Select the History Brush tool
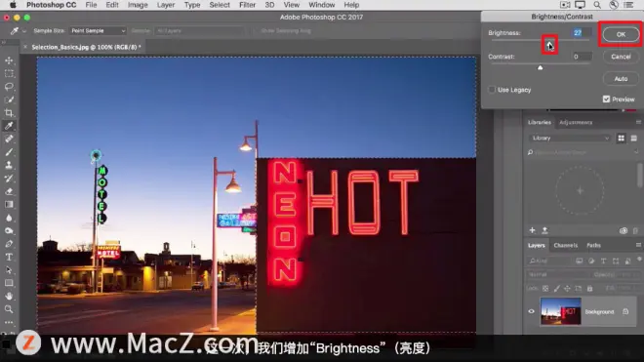This screenshot has width=644, height=362. (9, 179)
